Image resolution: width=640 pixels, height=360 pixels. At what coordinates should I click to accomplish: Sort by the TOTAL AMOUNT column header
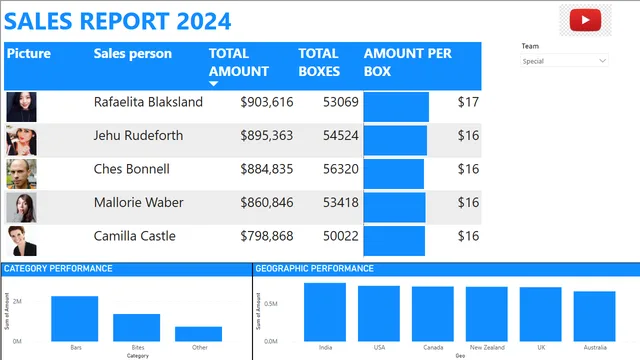[x=239, y=62]
